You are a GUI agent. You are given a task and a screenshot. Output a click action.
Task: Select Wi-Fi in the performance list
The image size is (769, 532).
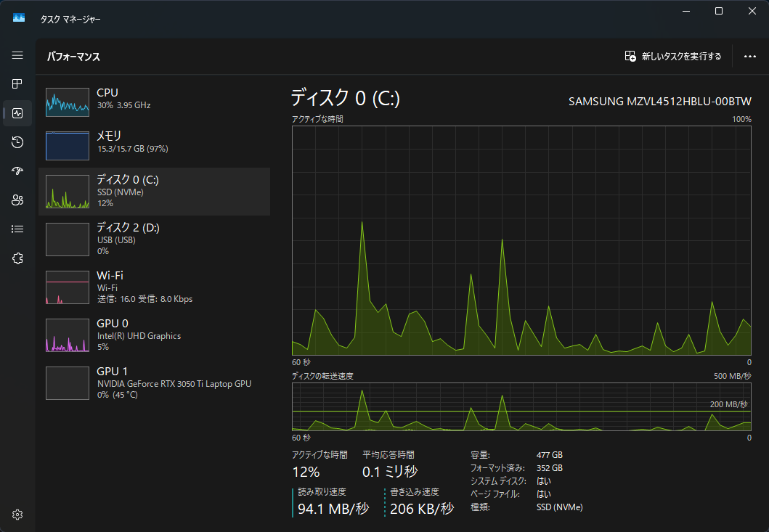point(154,287)
